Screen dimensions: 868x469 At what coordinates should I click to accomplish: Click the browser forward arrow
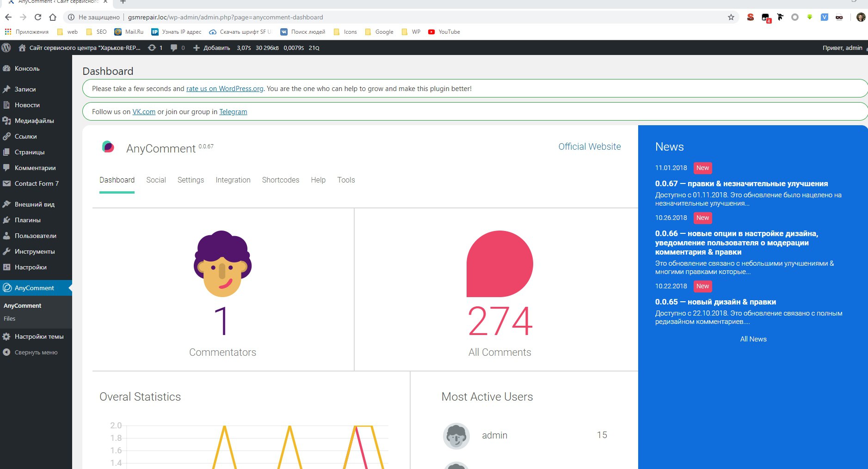point(23,17)
